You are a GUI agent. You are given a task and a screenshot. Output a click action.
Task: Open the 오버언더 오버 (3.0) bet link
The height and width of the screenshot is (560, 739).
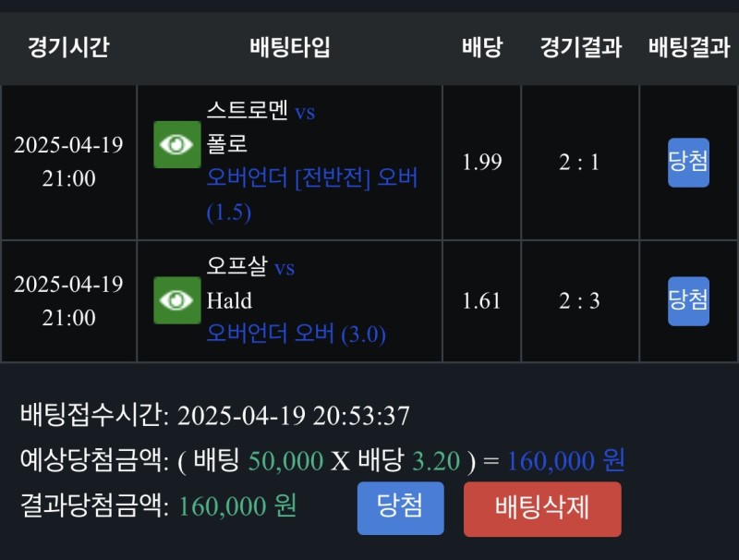[x=297, y=334]
